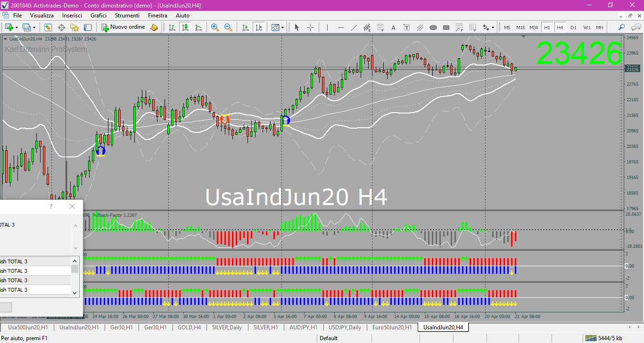Image resolution: width=644 pixels, height=343 pixels.
Task: Toggle the Terminal panel icon
Action: point(88,27)
